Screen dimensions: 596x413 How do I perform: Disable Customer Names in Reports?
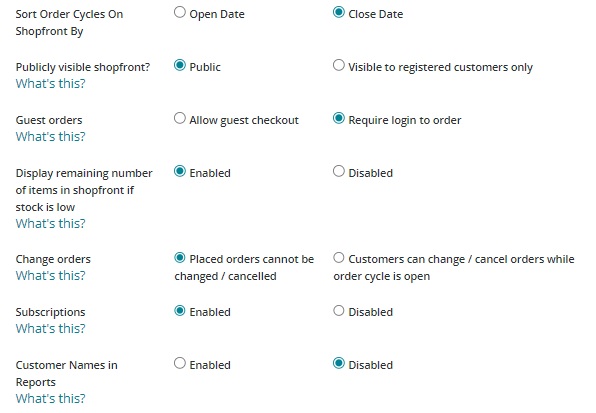(x=339, y=364)
